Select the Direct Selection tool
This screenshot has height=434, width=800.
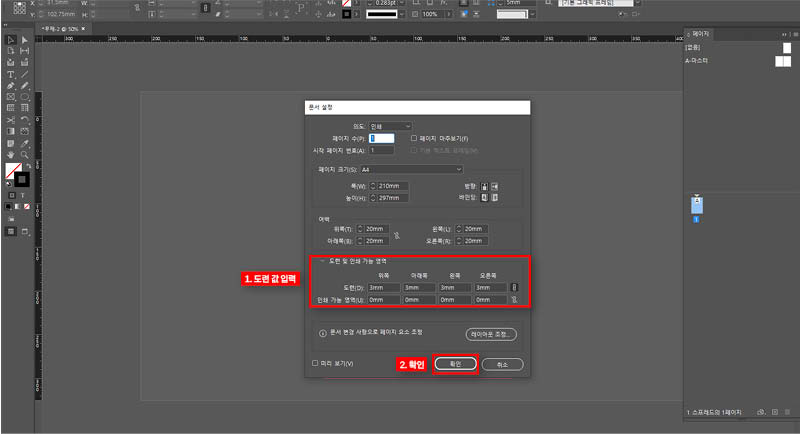pyautogui.click(x=24, y=40)
